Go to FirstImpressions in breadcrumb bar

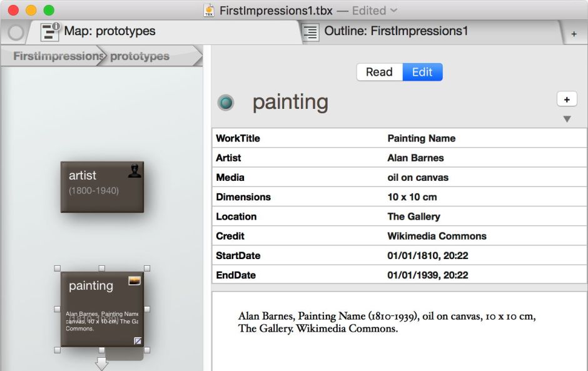pos(56,56)
